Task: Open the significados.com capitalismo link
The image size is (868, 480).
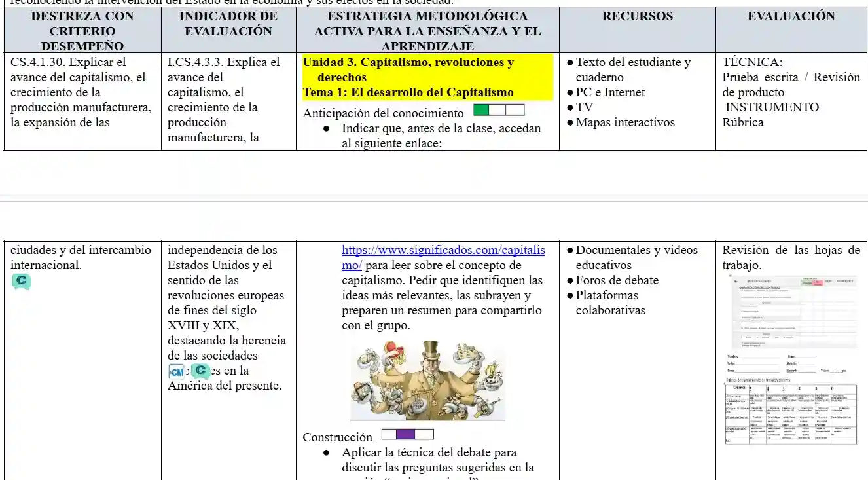Action: coord(443,250)
